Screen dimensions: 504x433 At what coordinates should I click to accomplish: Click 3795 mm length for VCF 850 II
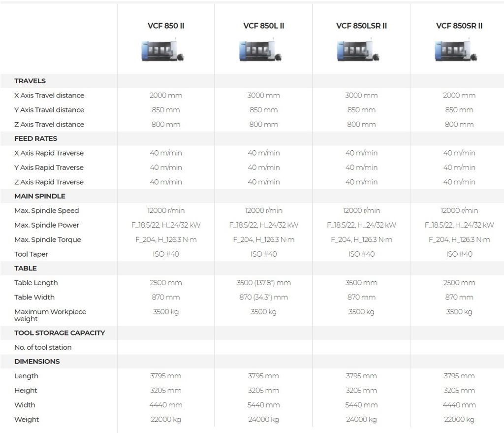(x=166, y=376)
